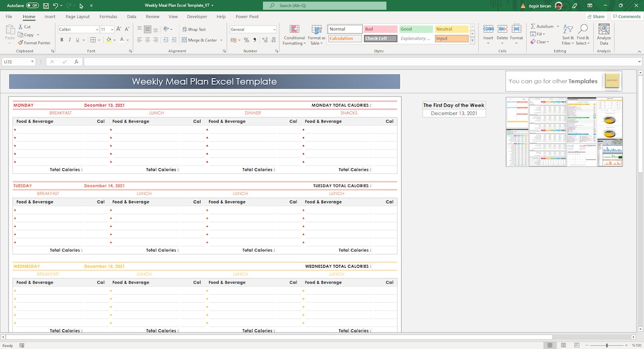The width and height of the screenshot is (644, 349).
Task: Click the Comma Style icon
Action: (254, 40)
